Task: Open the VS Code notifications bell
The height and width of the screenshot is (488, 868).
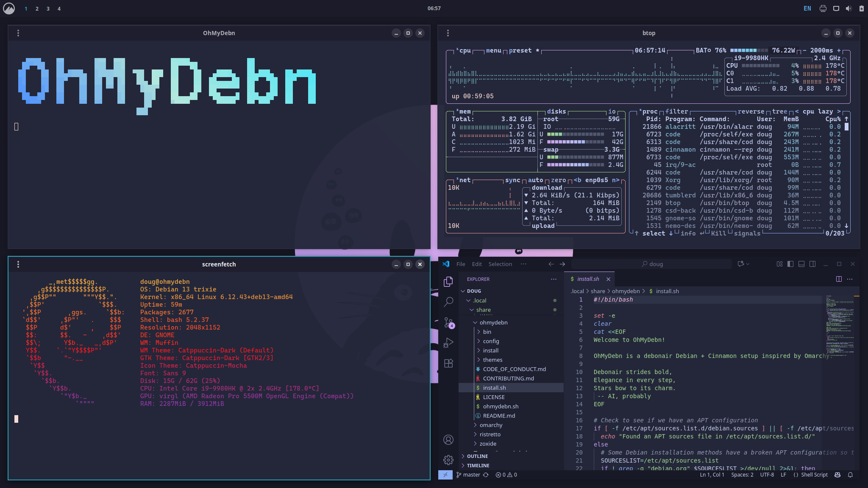Action: (x=850, y=475)
